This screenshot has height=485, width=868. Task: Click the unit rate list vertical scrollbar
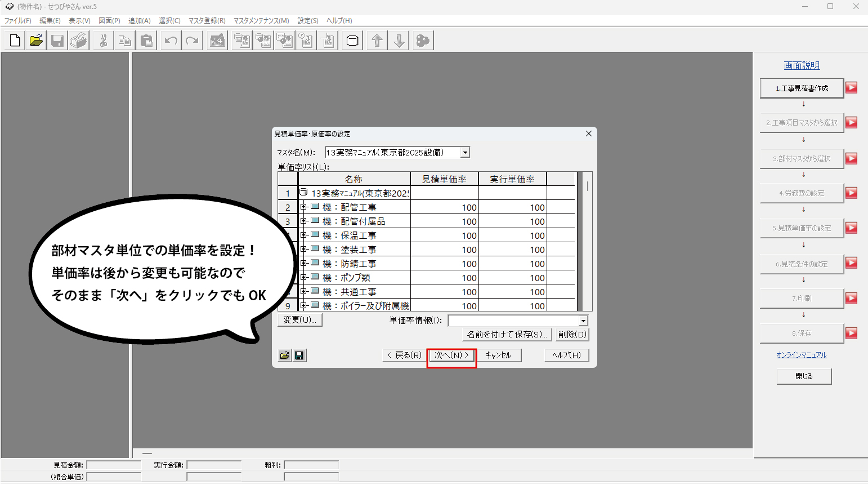(587, 241)
